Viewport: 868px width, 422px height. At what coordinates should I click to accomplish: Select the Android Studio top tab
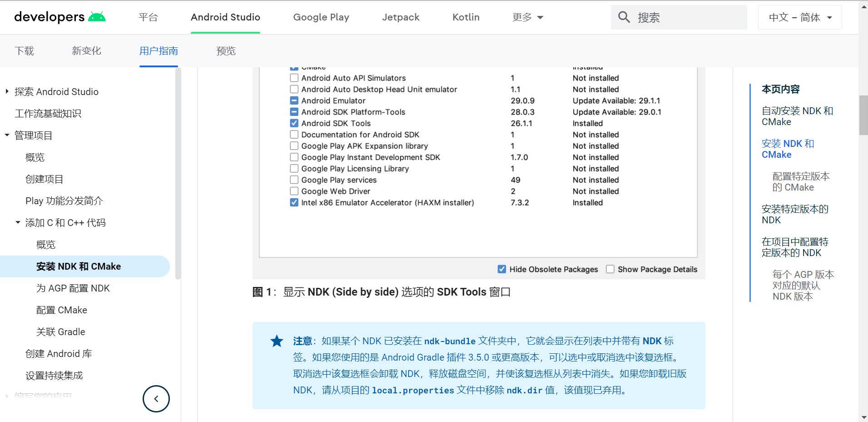click(225, 17)
